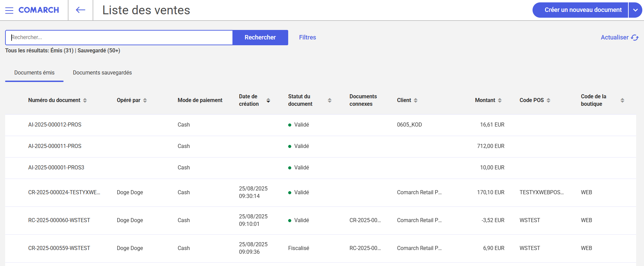Click the Actualiser refresh icon
Viewport: 644px width, 266px height.
coord(634,37)
